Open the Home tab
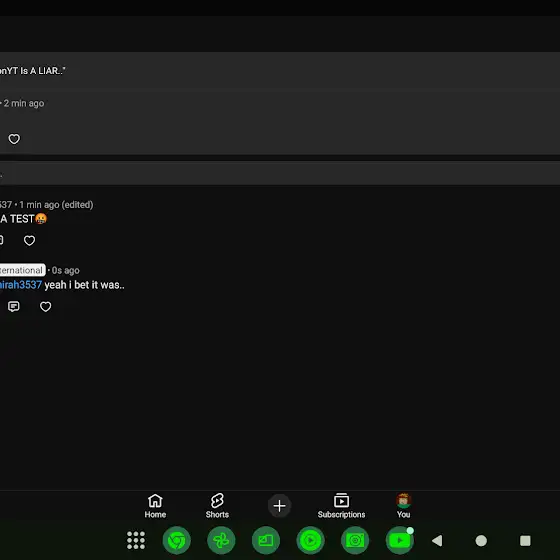The width and height of the screenshot is (560, 560). coord(155,506)
